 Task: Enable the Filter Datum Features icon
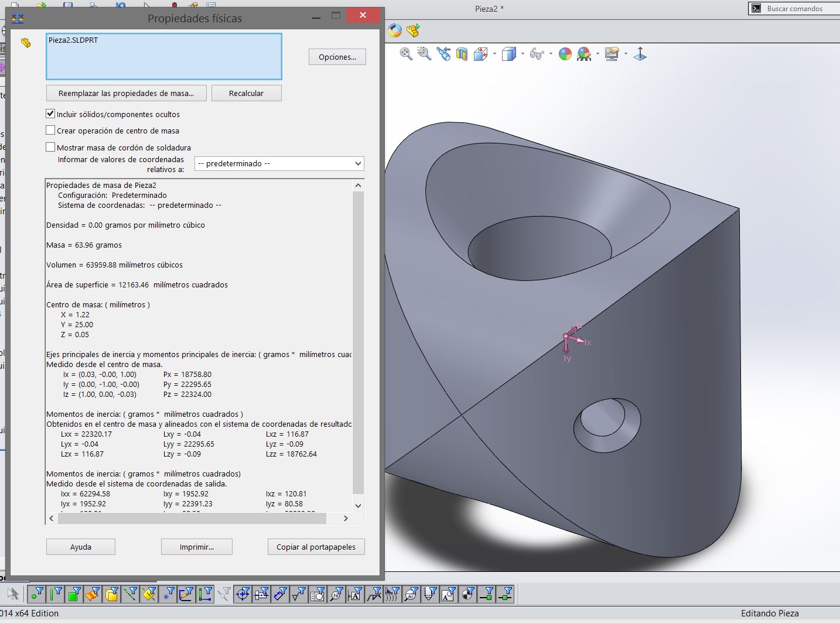coord(355,594)
